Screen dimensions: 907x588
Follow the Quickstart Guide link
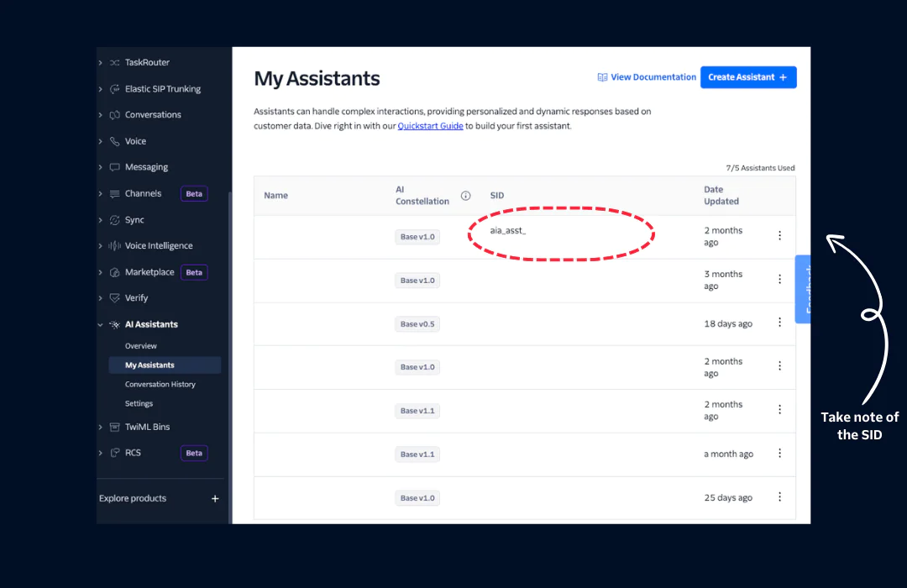[430, 126]
